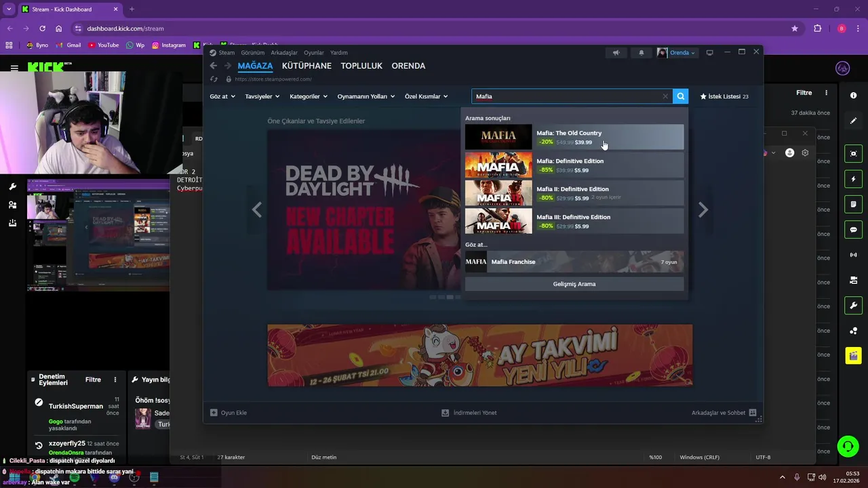The height and width of the screenshot is (488, 868).
Task: Open the Görünüm menu
Action: (253, 53)
